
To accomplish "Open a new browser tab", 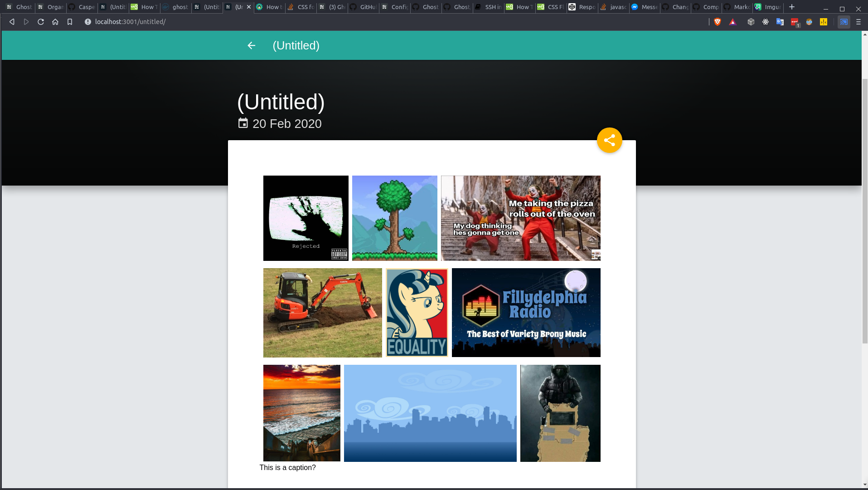I will [x=792, y=7].
